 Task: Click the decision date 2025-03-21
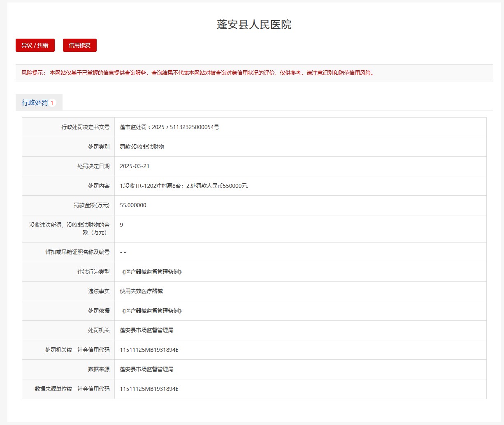[135, 166]
